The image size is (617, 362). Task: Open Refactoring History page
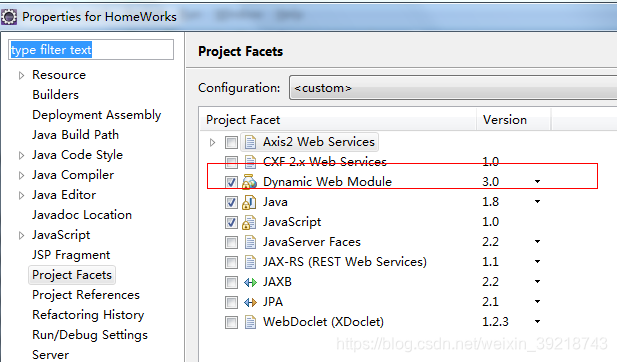88,315
